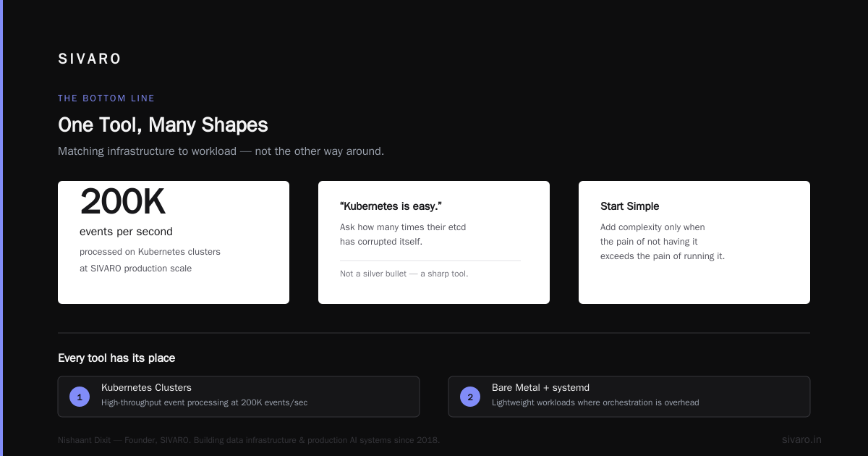
Task: Select the 'Start Simple' card heading
Action: (x=629, y=206)
